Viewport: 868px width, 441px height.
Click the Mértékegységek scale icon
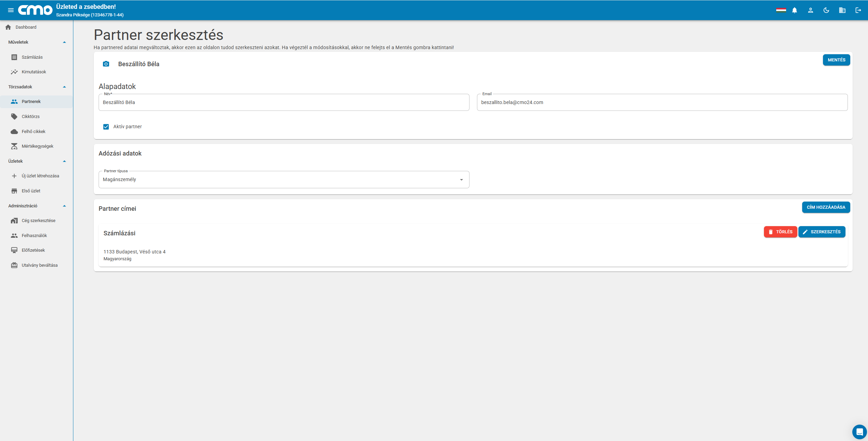pos(14,146)
